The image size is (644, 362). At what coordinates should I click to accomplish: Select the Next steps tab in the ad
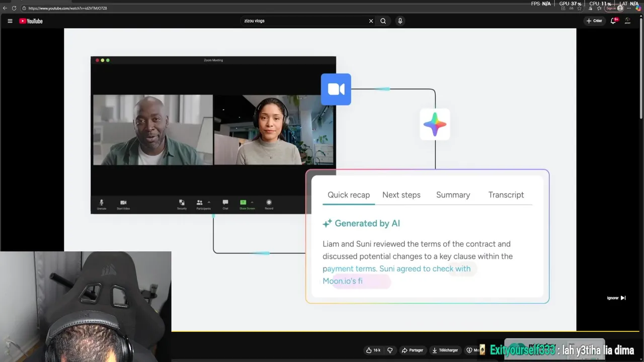(401, 195)
